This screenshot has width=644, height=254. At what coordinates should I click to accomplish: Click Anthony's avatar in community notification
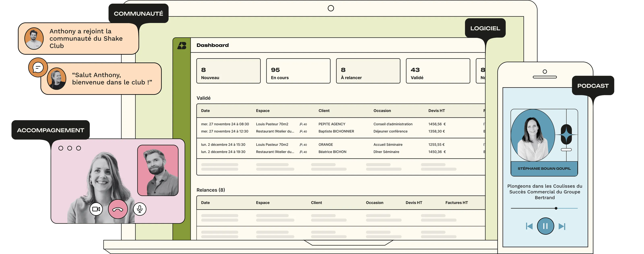click(x=34, y=38)
